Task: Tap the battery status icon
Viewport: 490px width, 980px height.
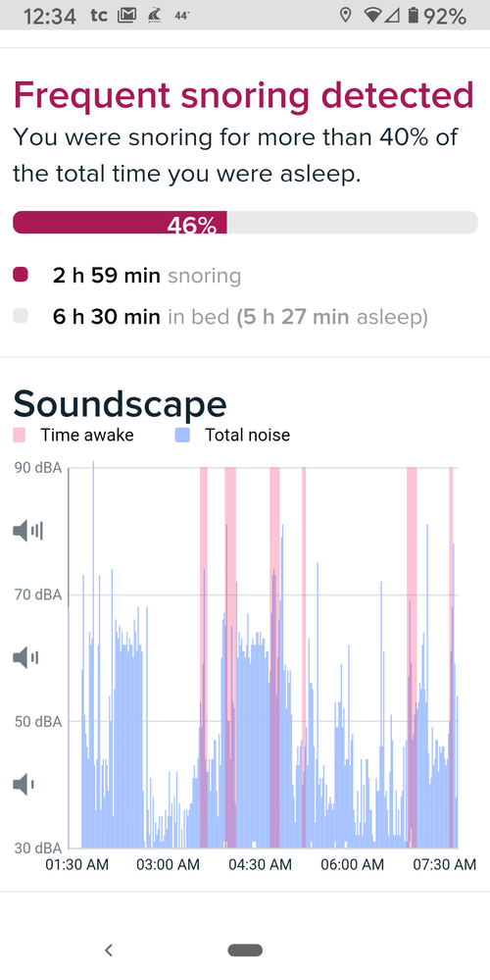Action: (x=413, y=16)
